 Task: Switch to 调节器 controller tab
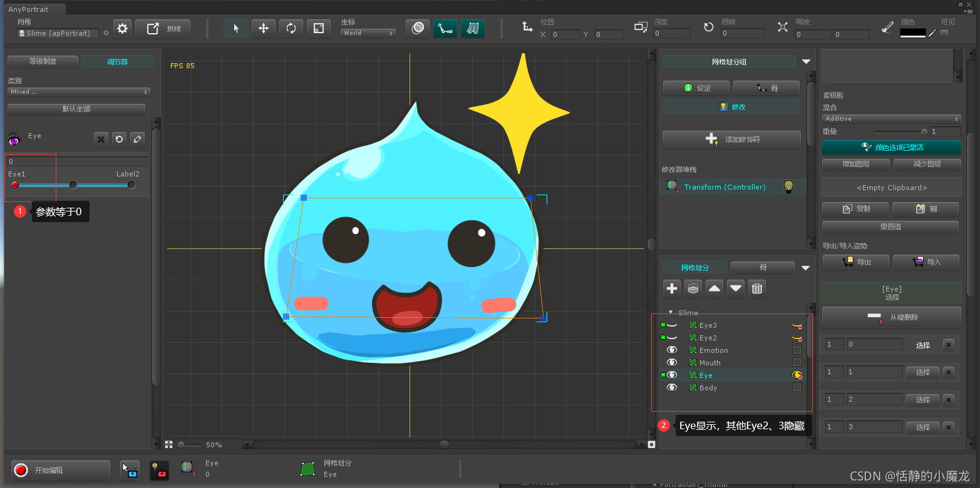117,61
